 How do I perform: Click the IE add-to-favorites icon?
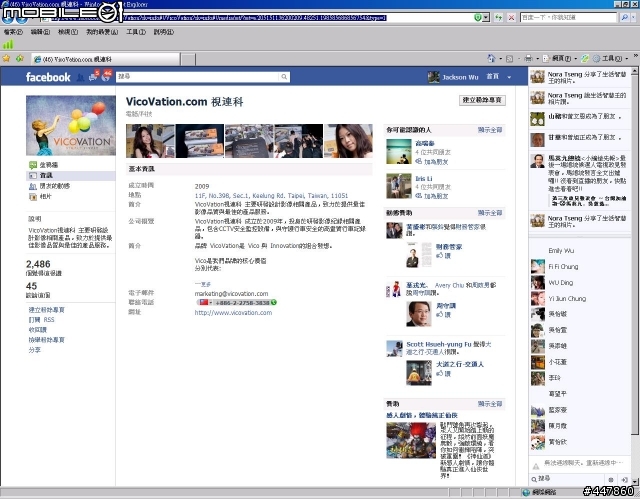pos(19,59)
